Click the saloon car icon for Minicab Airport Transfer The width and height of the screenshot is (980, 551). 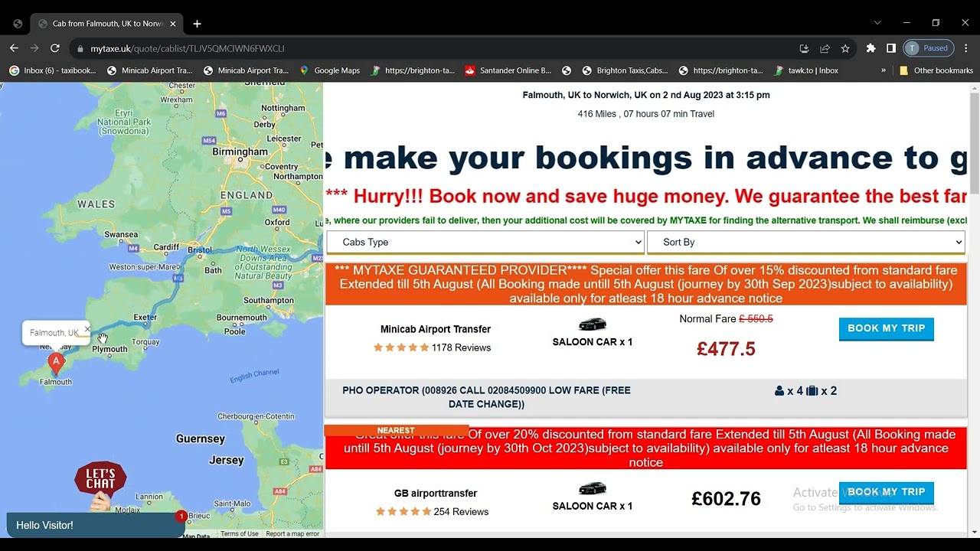click(592, 324)
